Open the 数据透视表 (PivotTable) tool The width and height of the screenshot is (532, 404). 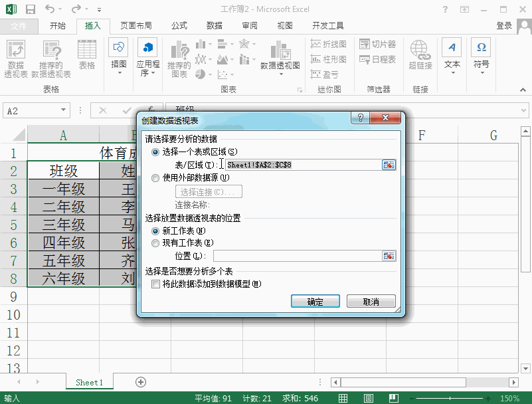click(15, 58)
